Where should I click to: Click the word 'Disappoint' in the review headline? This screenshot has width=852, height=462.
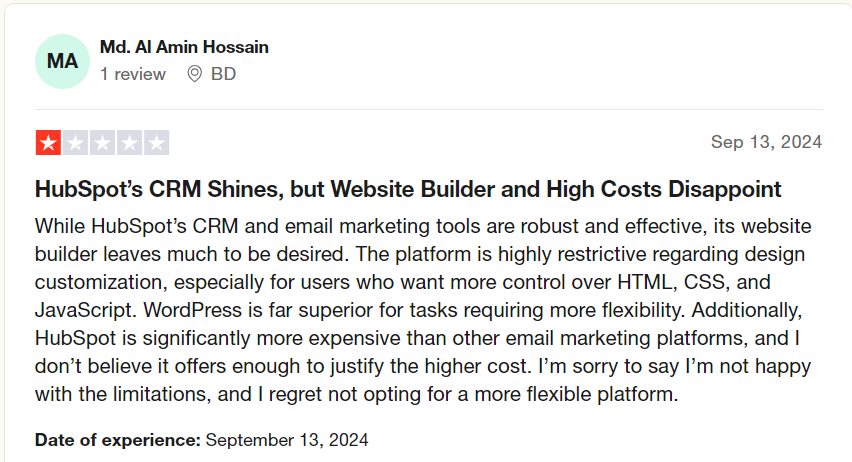pos(725,189)
